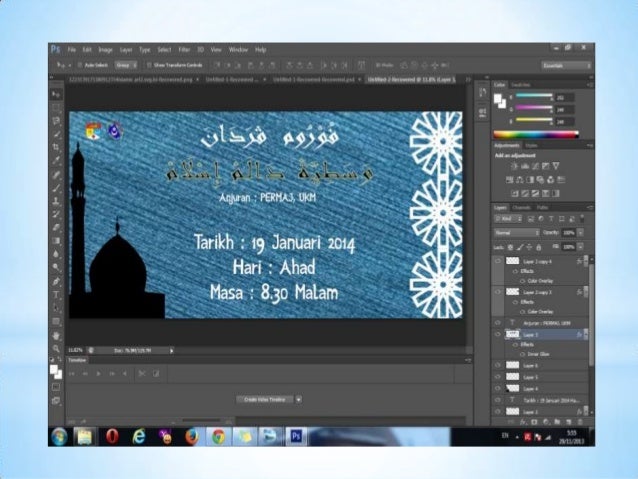638x479 pixels.
Task: Open the Group auto-select dropdown
Action: [x=126, y=65]
